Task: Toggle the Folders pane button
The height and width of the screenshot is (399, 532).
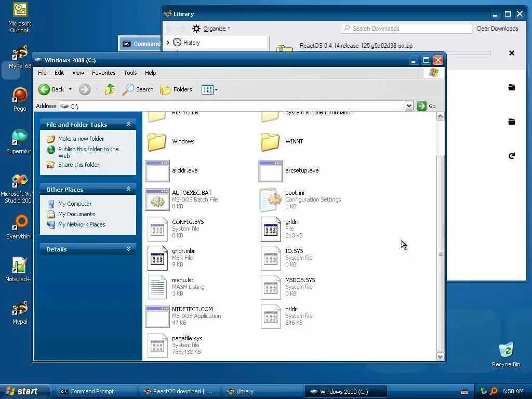Action: pyautogui.click(x=176, y=89)
